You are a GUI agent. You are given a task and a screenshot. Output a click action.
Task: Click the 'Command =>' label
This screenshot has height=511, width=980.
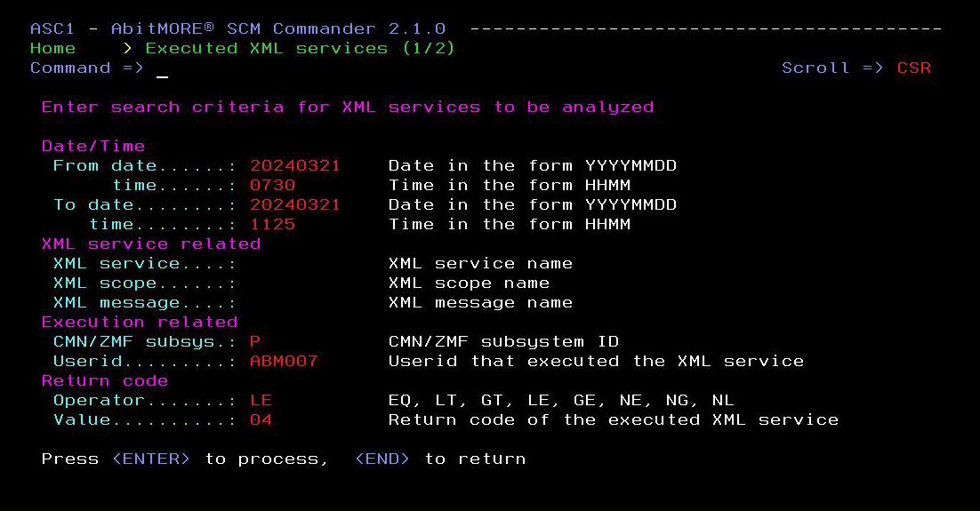(87, 68)
